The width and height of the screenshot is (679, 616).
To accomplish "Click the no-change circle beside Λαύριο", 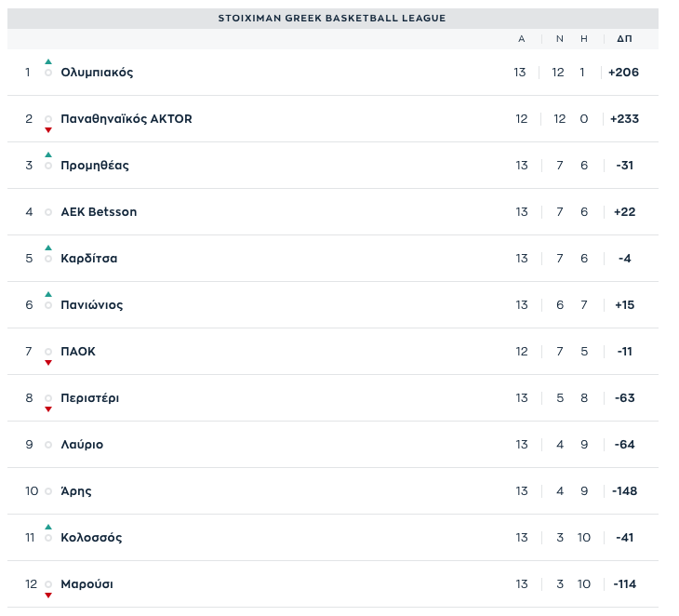I will [48, 445].
